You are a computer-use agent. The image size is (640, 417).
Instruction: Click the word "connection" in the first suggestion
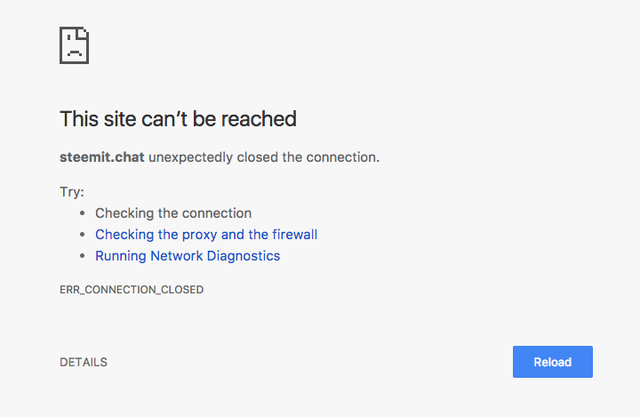point(218,213)
